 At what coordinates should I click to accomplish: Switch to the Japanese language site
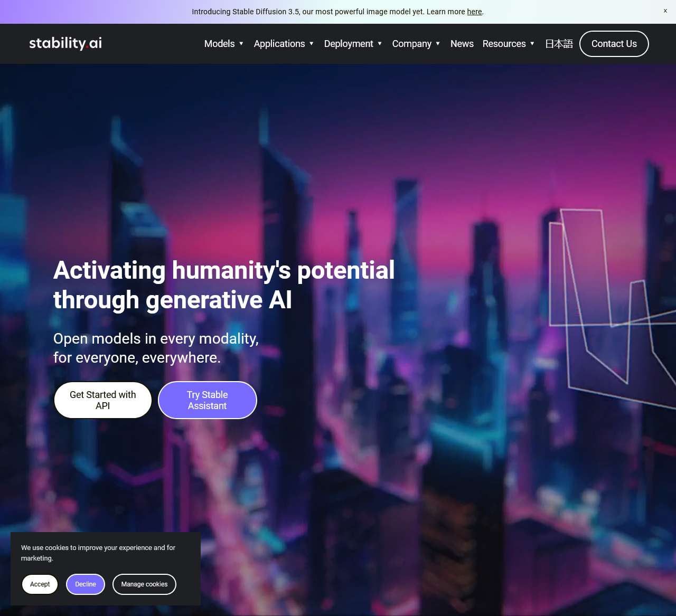[x=559, y=44]
